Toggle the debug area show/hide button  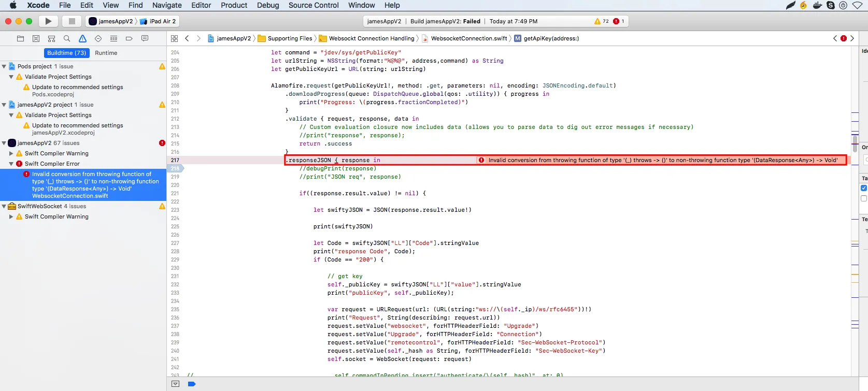175,384
